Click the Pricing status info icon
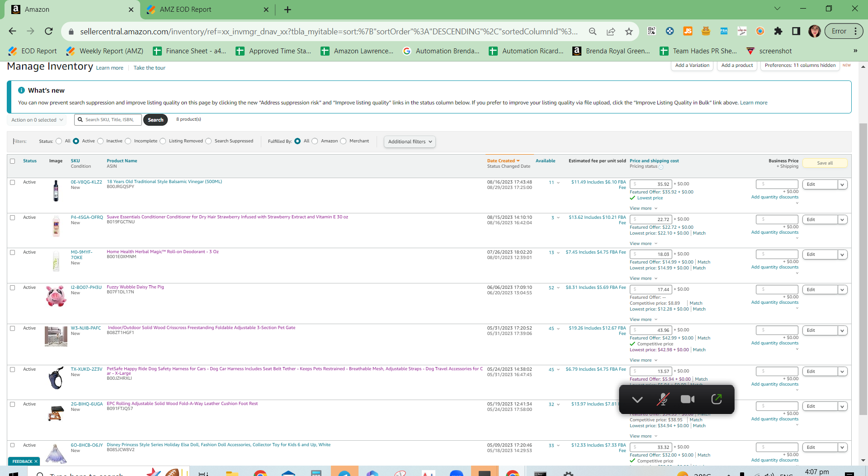The width and height of the screenshot is (868, 476). point(661,167)
